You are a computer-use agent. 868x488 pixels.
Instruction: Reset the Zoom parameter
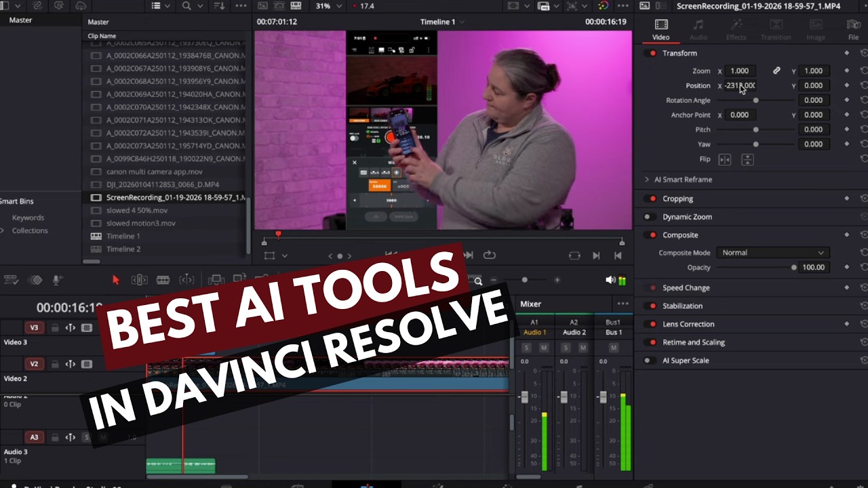(863, 70)
